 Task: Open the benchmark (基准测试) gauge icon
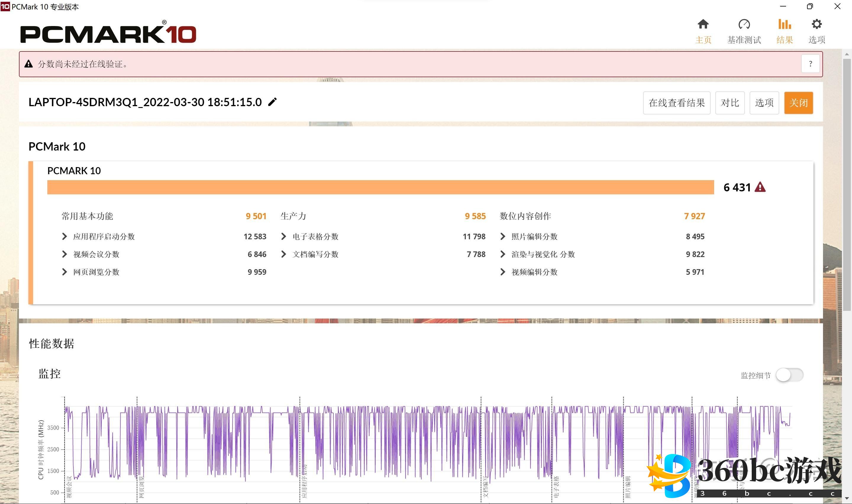coord(744,25)
